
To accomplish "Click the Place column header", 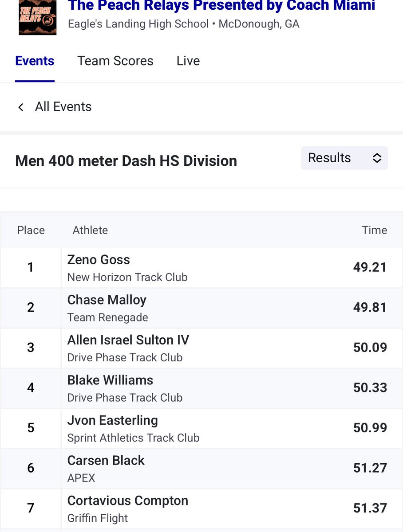I will pos(31,230).
